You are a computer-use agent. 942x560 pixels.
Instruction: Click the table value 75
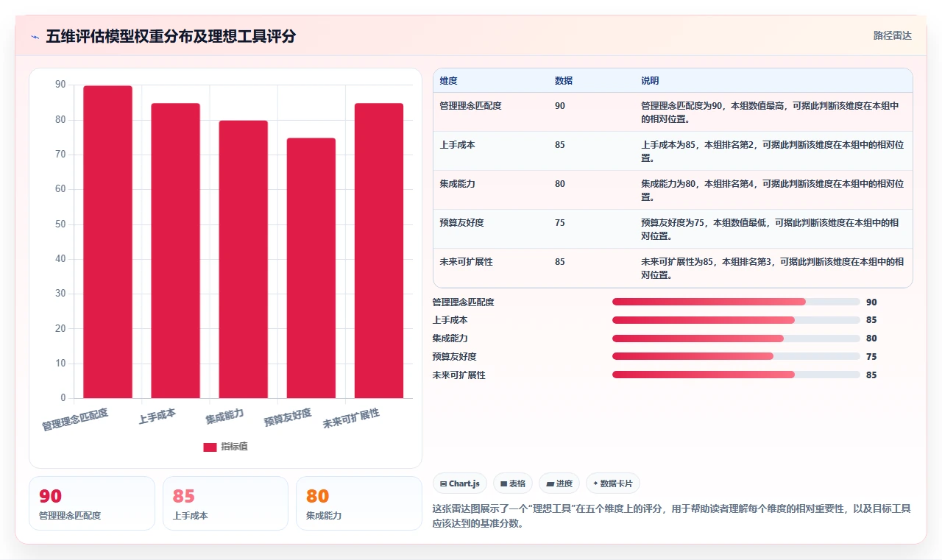click(560, 223)
